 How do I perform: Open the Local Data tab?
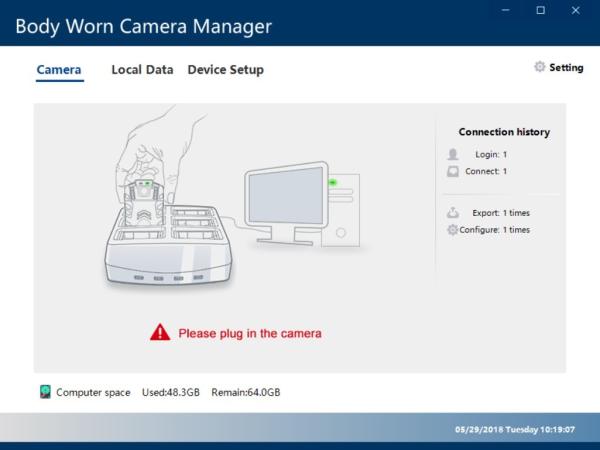(x=142, y=70)
